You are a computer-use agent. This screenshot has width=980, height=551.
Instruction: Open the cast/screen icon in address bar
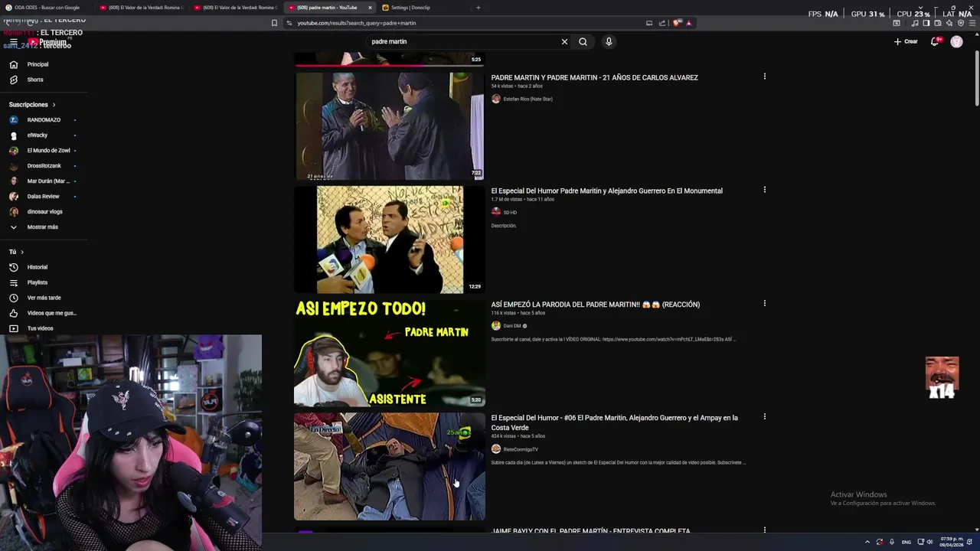649,23
